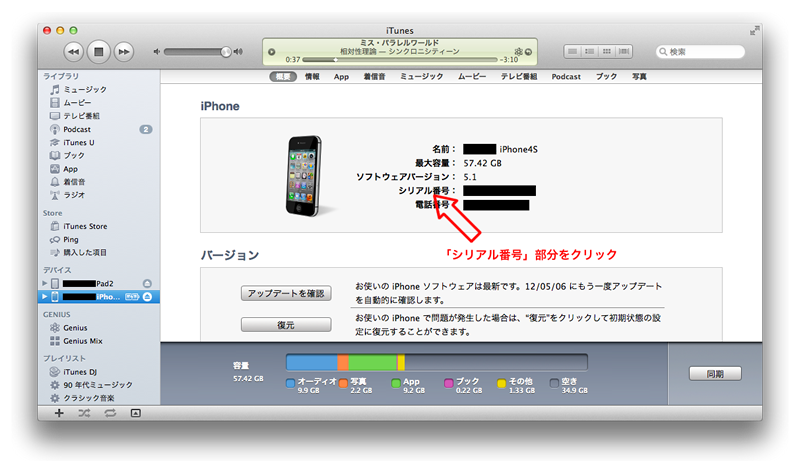Expand the iPad2 device tree
Viewport: 800px width, 473px height.
pos(44,283)
